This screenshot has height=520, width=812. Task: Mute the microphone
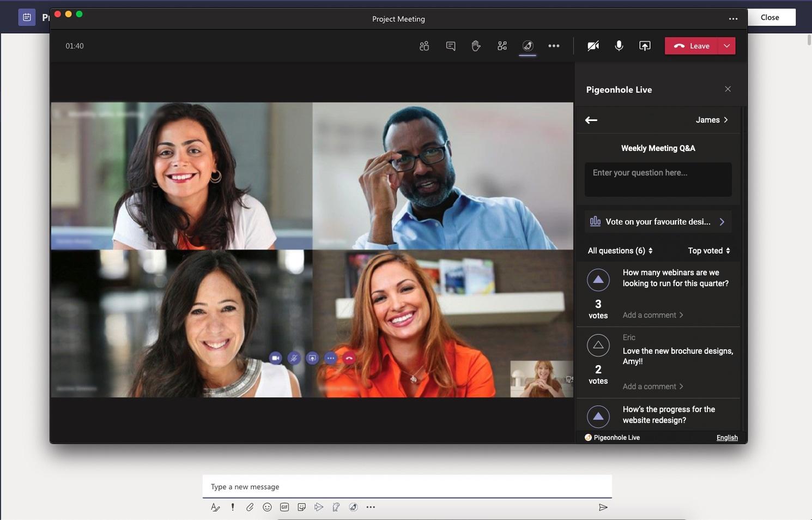click(619, 46)
